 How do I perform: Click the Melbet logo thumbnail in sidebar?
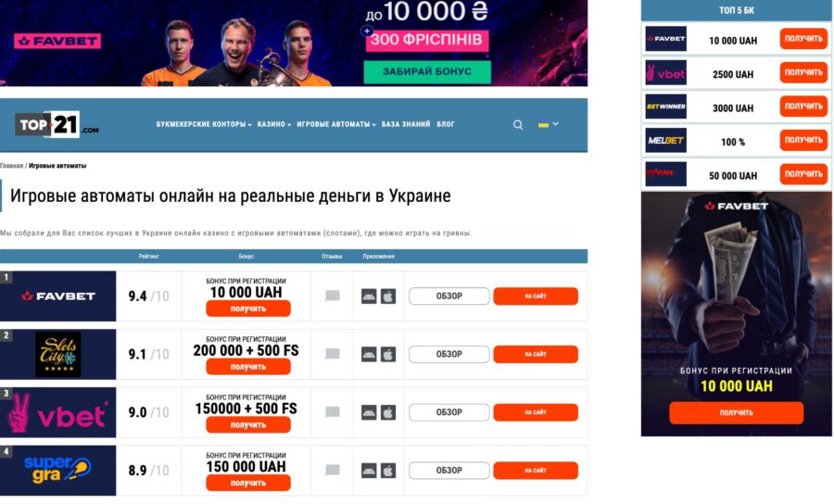click(x=666, y=140)
